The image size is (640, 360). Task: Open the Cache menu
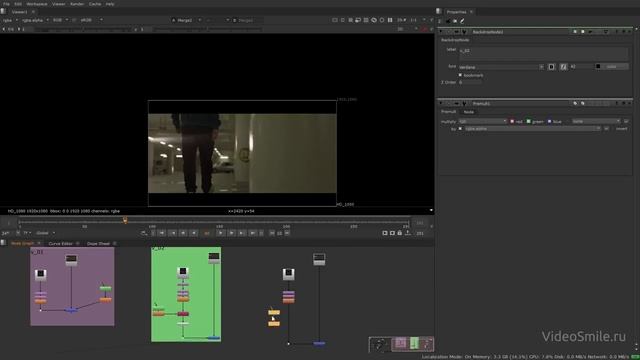coord(95,4)
